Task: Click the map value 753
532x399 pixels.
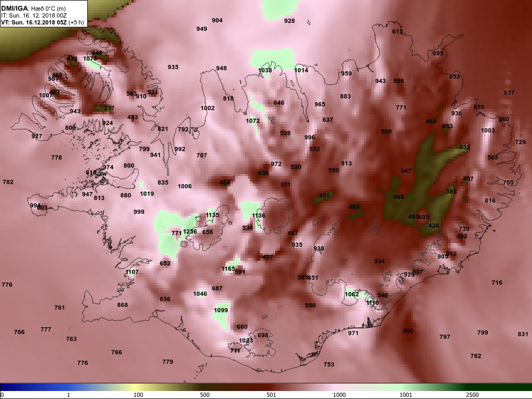Action: coord(329,364)
